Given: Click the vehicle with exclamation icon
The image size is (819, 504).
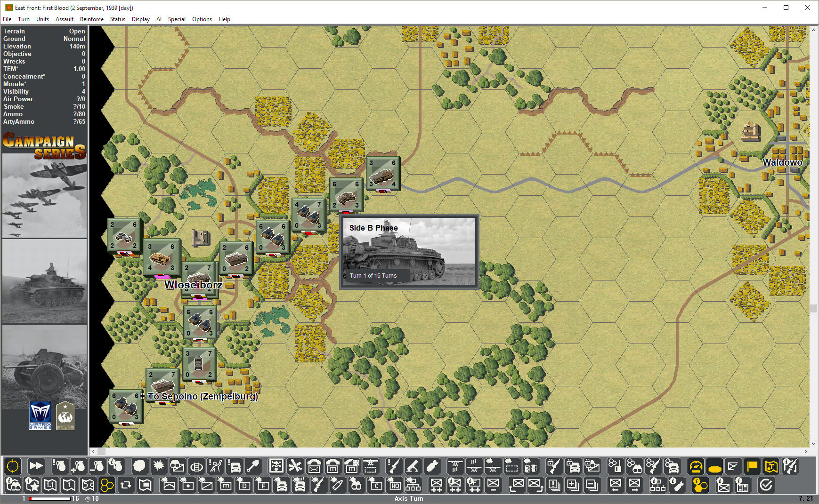Looking at the screenshot, I should click(x=235, y=466).
